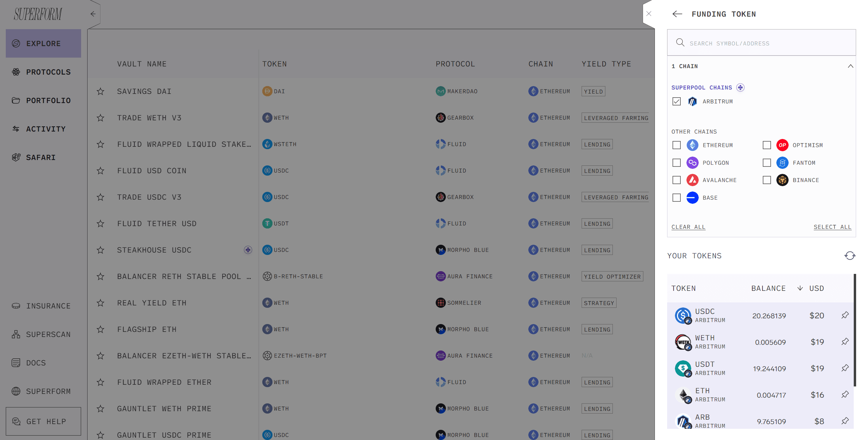Click Sommelier protocol in Real Yield ETH row
Screen dimensions: 868x440
click(x=458, y=303)
